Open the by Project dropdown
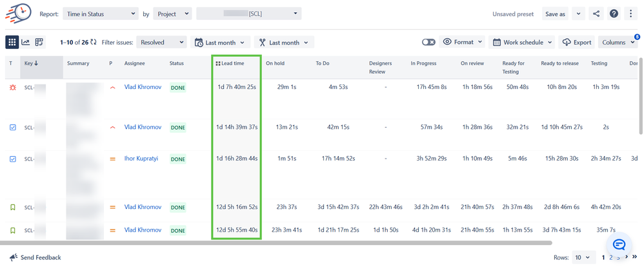Image resolution: width=644 pixels, height=267 pixels. point(172,14)
